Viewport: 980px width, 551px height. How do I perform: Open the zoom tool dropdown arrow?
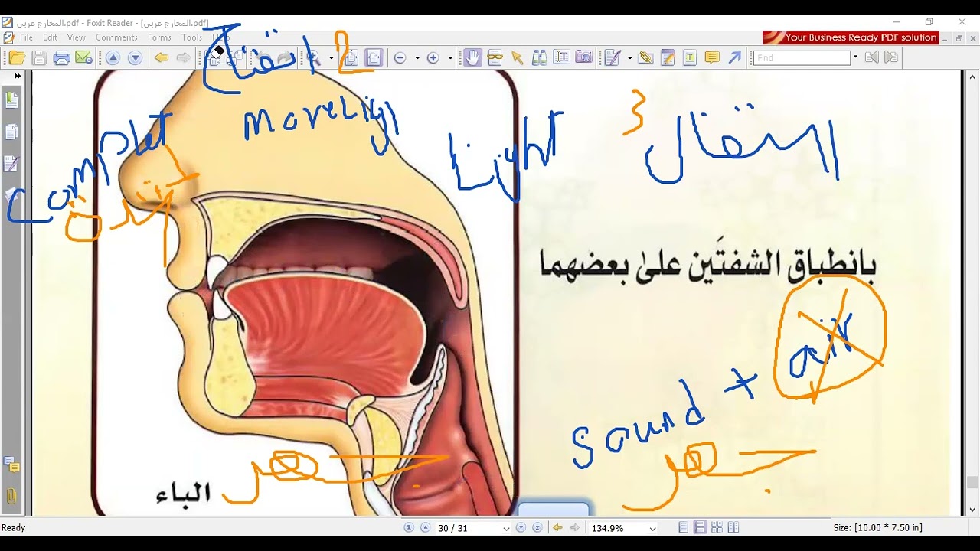[x=331, y=57]
